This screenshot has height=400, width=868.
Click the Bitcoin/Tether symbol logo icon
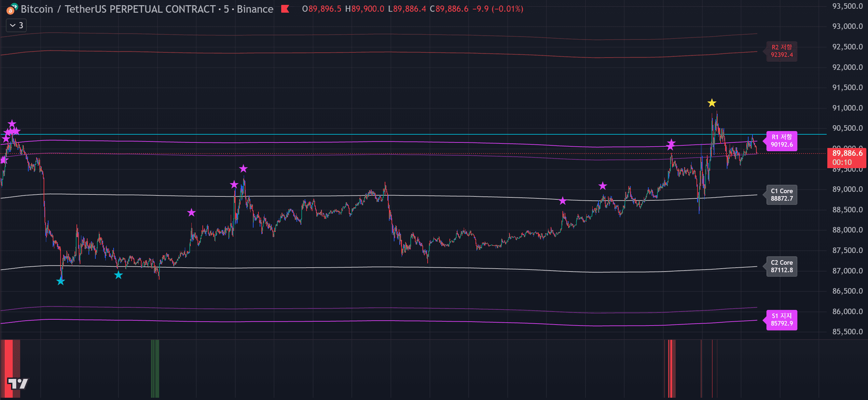[x=12, y=9]
